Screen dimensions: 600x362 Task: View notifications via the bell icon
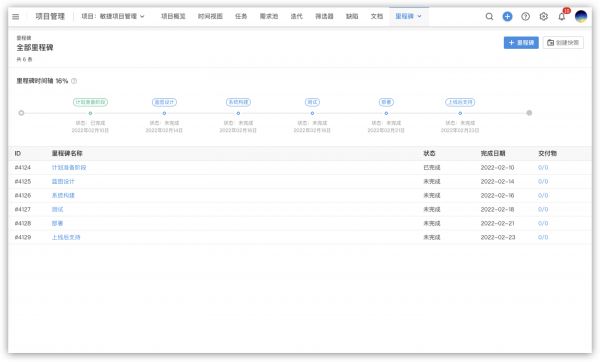(561, 16)
